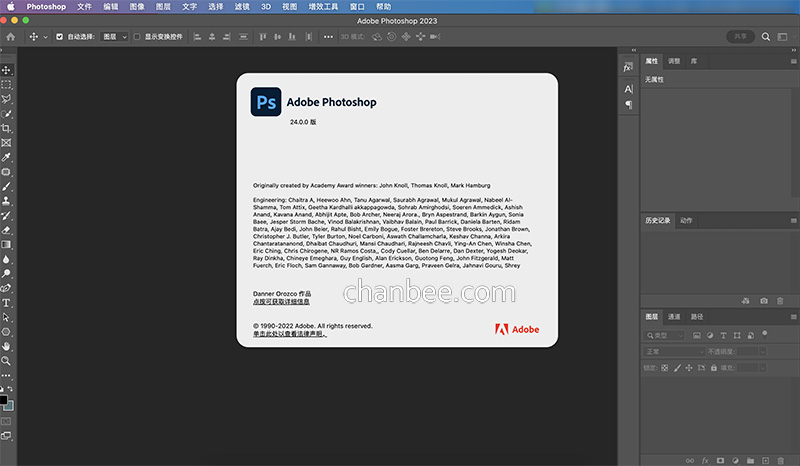Viewport: 800px width, 466px height.
Task: Open the Properties panel menu
Action: (793, 61)
